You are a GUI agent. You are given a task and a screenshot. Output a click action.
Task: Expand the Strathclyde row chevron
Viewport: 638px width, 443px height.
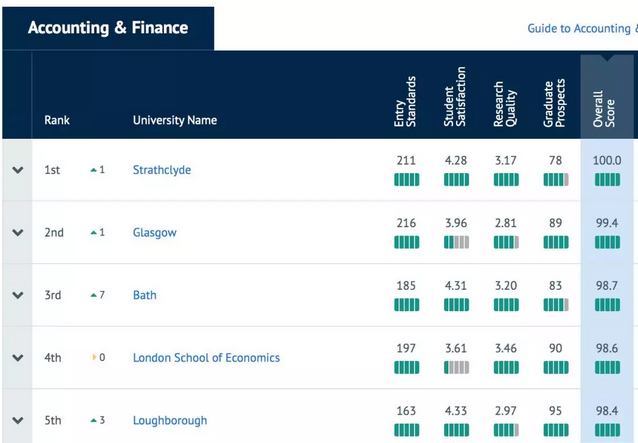pos(17,170)
